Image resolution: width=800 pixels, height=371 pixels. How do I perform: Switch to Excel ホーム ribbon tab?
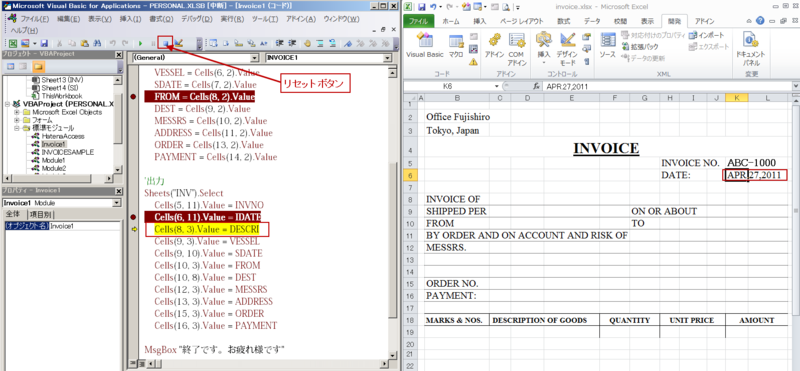[451, 21]
